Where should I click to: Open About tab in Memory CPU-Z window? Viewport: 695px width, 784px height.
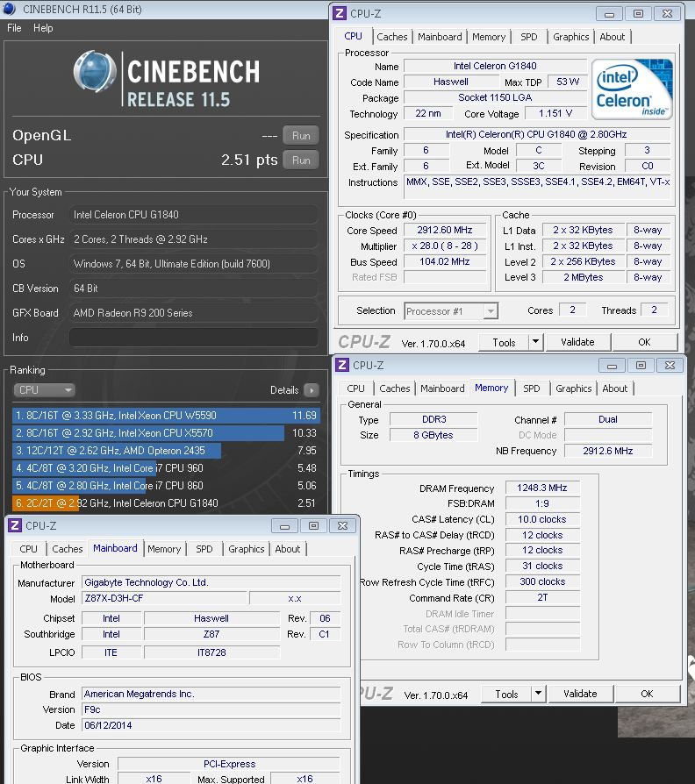click(615, 388)
